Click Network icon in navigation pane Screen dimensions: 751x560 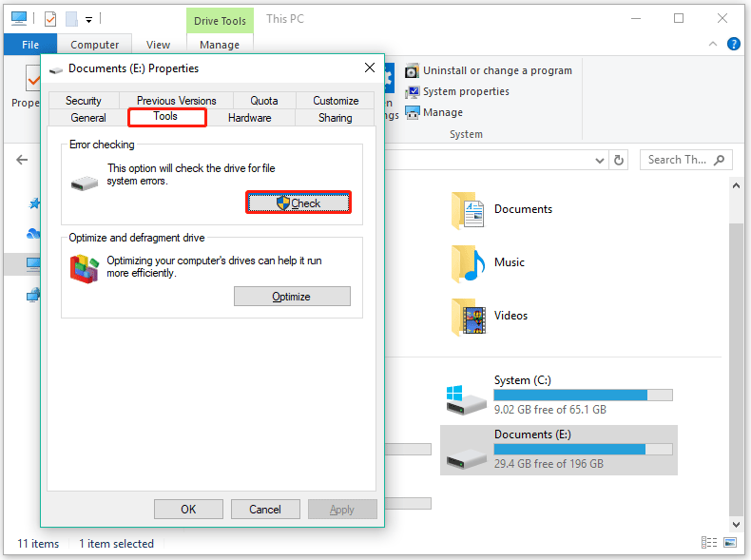pos(33,295)
